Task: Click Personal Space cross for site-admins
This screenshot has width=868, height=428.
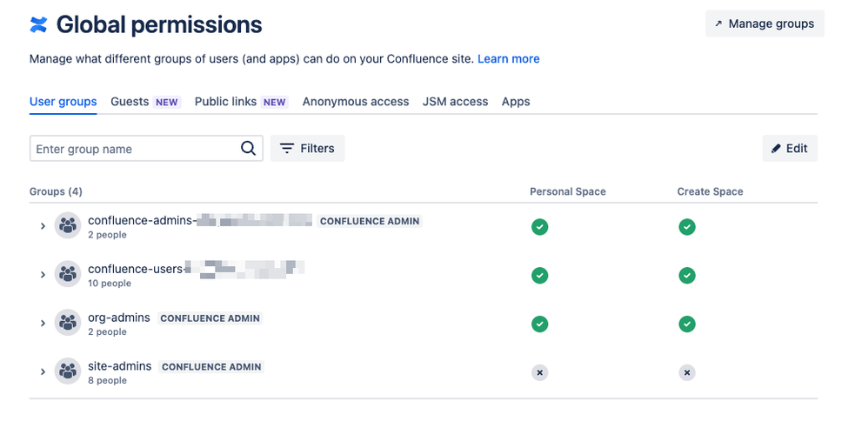Action: point(540,372)
